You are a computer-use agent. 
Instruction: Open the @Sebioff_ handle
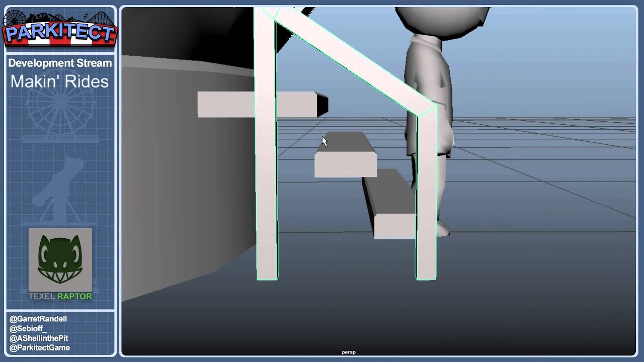coord(28,328)
